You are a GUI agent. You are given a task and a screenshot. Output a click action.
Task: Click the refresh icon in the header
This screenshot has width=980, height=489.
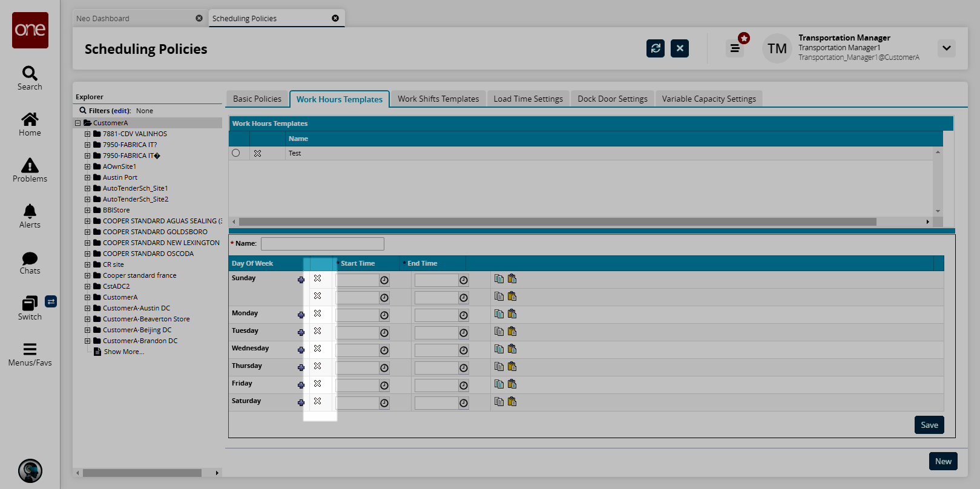[x=655, y=48]
